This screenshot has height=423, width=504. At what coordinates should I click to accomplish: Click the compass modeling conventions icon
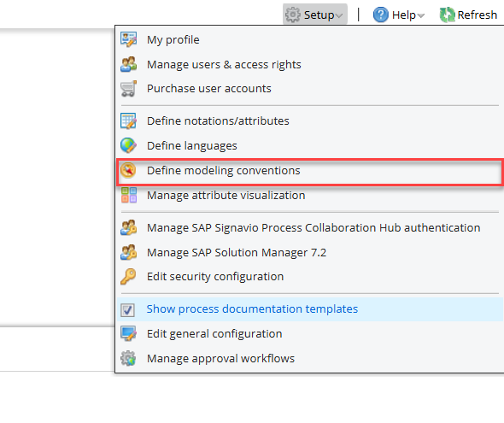[128, 170]
